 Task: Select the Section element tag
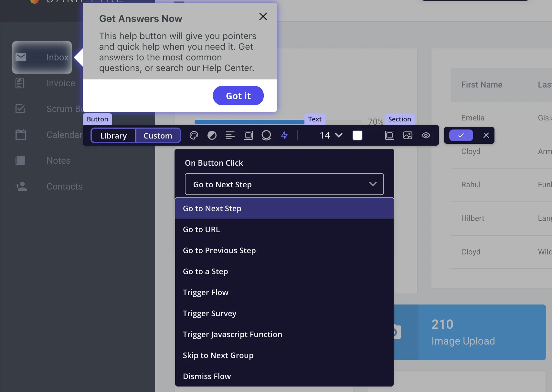(x=399, y=119)
